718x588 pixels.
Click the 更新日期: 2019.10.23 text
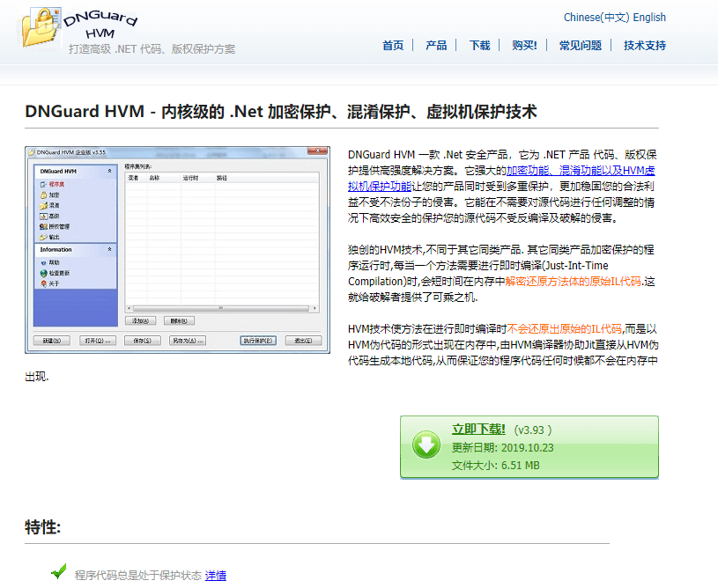coord(503,447)
